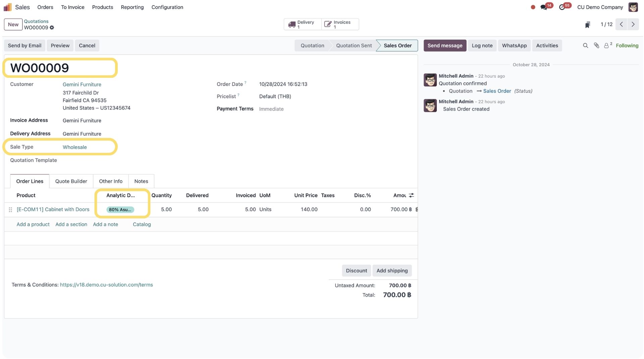Open the Reporting menu
Viewport: 644px width, 359px height.
132,7
